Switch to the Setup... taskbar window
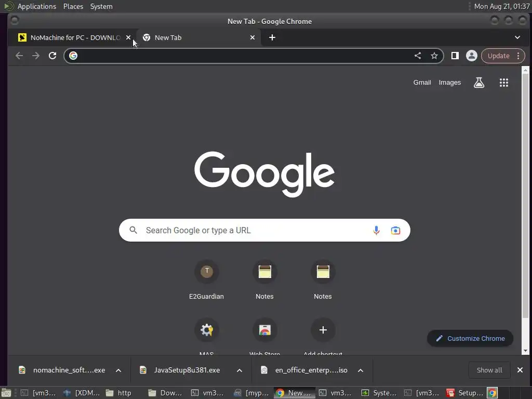 [x=464, y=393]
